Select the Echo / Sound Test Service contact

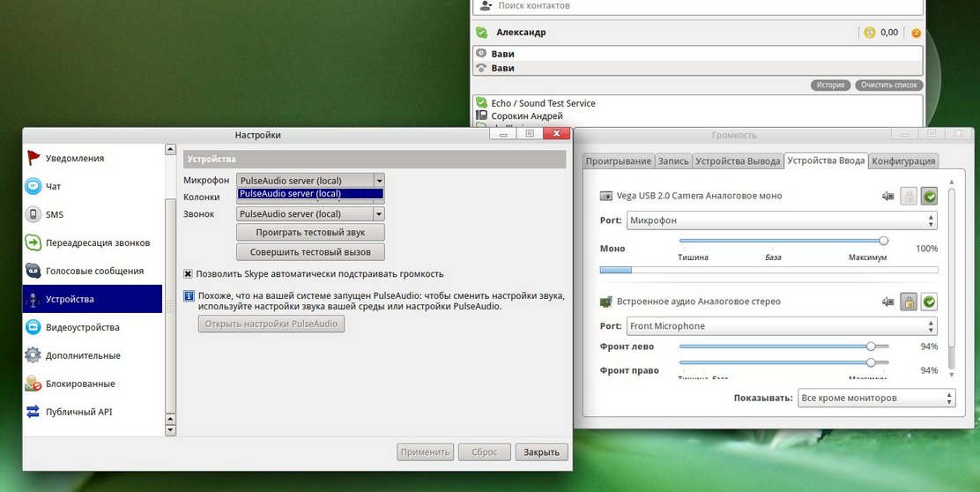click(697, 103)
